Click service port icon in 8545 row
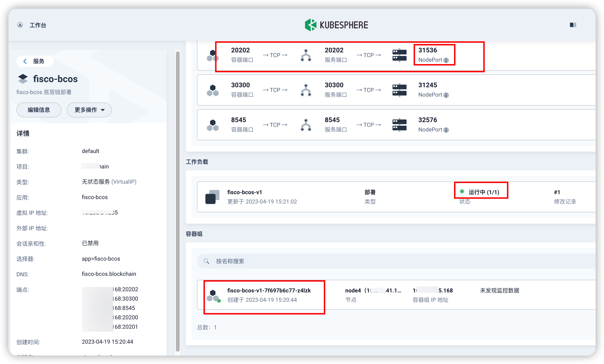 pyautogui.click(x=306, y=125)
